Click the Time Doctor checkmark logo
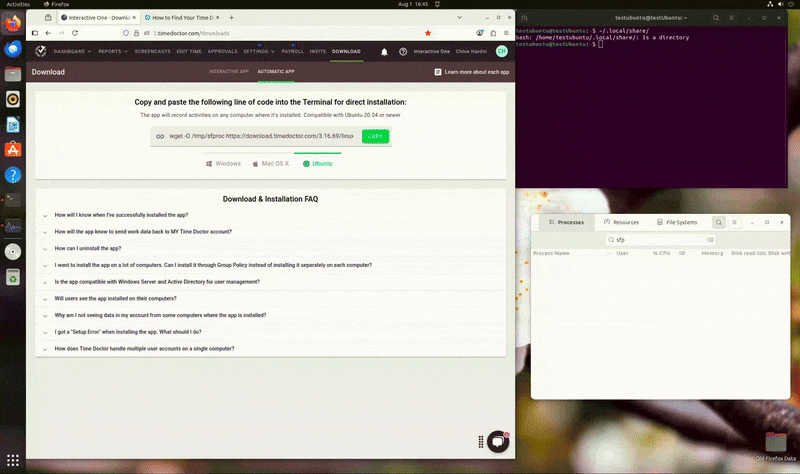 [41, 51]
